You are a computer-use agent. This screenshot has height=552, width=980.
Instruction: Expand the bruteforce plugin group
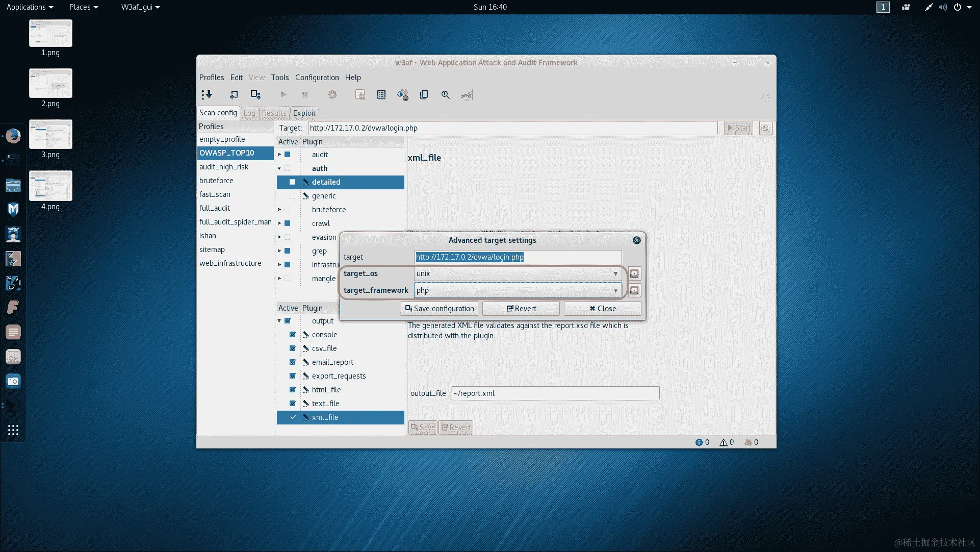[279, 210]
